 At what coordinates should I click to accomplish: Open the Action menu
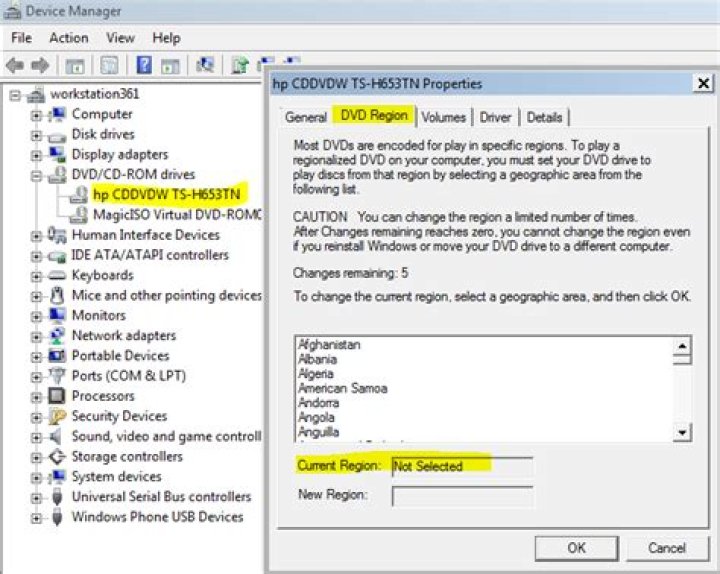pyautogui.click(x=69, y=38)
